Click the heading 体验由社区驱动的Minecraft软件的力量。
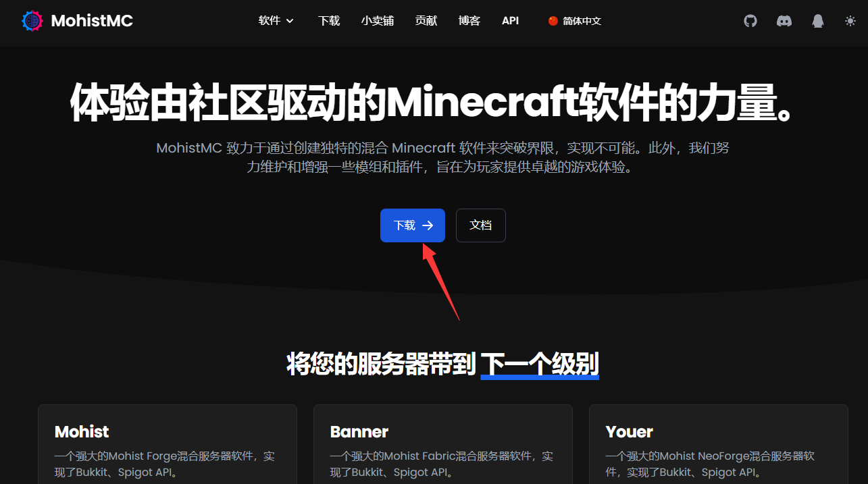This screenshot has height=484, width=868. (431, 103)
